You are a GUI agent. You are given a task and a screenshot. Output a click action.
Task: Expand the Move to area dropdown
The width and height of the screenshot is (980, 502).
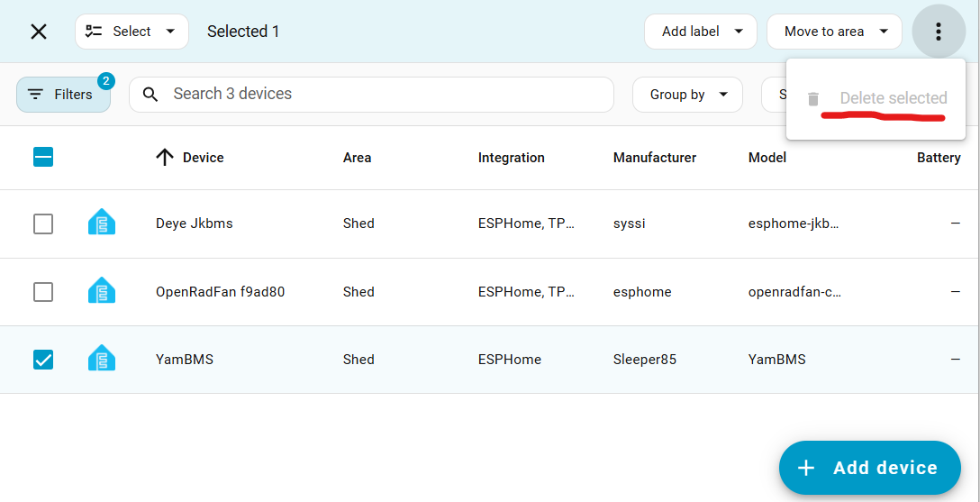[x=834, y=32]
